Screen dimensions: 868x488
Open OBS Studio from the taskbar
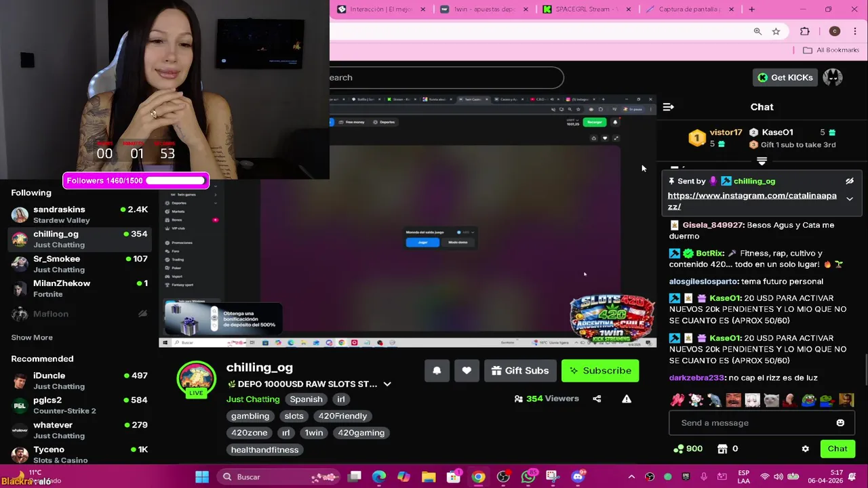pyautogui.click(x=502, y=477)
